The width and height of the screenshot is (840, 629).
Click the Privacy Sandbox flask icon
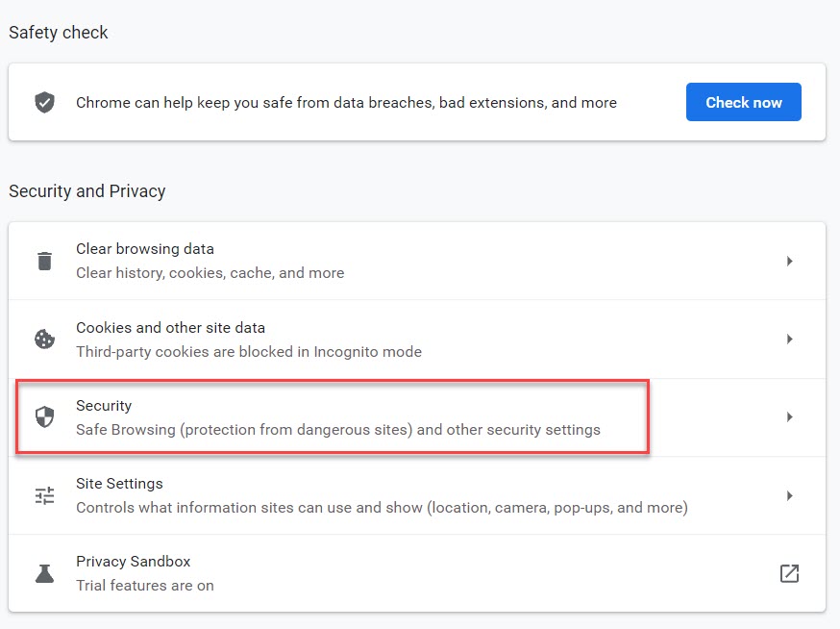tap(44, 573)
